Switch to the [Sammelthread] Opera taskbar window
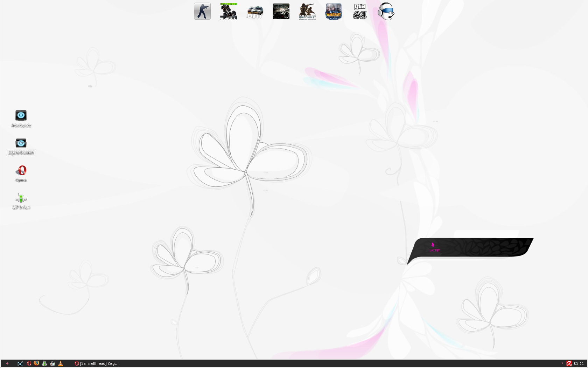The height and width of the screenshot is (368, 588). click(97, 363)
